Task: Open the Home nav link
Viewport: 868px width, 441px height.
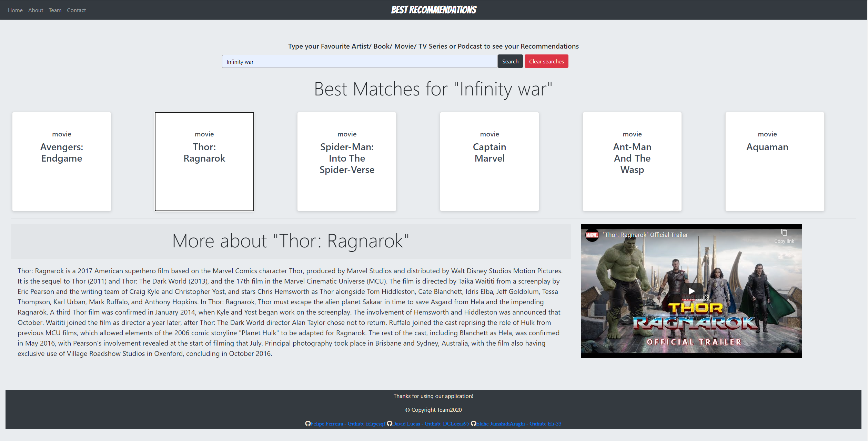Action: point(15,10)
